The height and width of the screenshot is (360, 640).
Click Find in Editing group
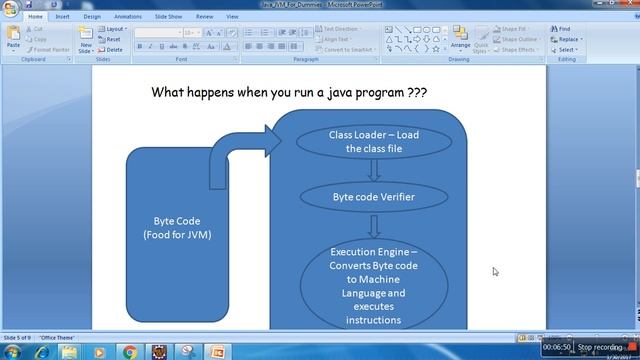pos(560,29)
